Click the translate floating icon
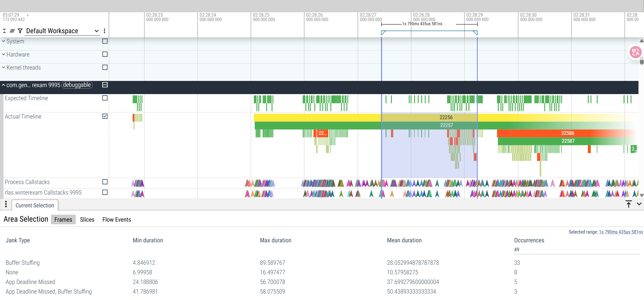The image size is (644, 300). click(x=635, y=52)
